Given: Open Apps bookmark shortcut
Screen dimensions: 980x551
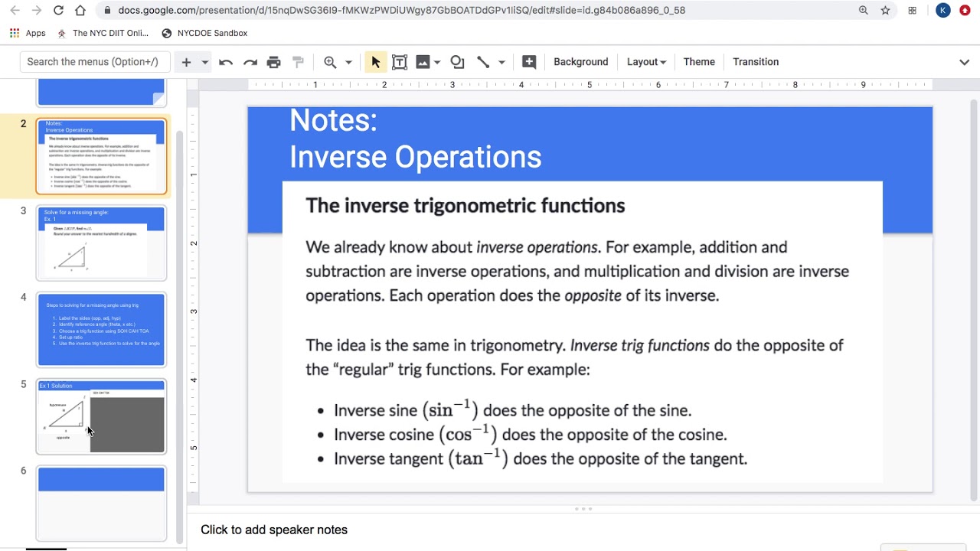Looking at the screenshot, I should [28, 34].
